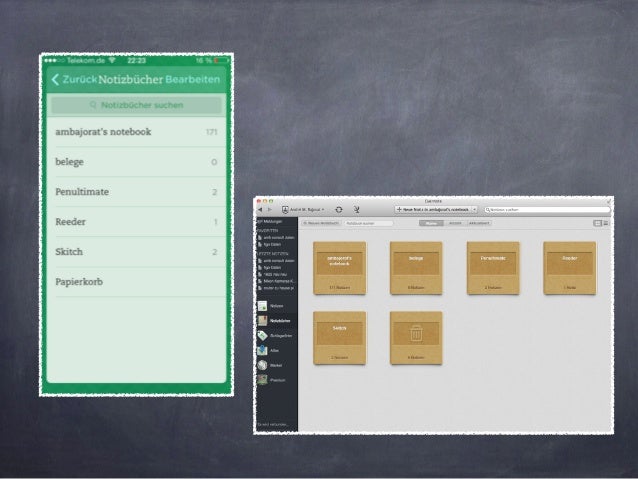Viewport: 638px width, 479px height.
Task: Click the first selected filter tab above notebooks
Action: [431, 223]
